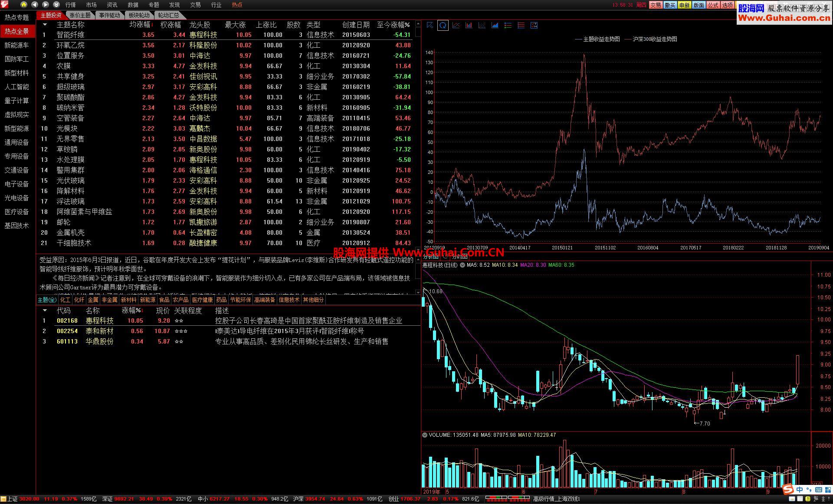Open the VOLUME indicator dropdown arrow
Viewport: 833px width, 504px height.
click(425, 435)
